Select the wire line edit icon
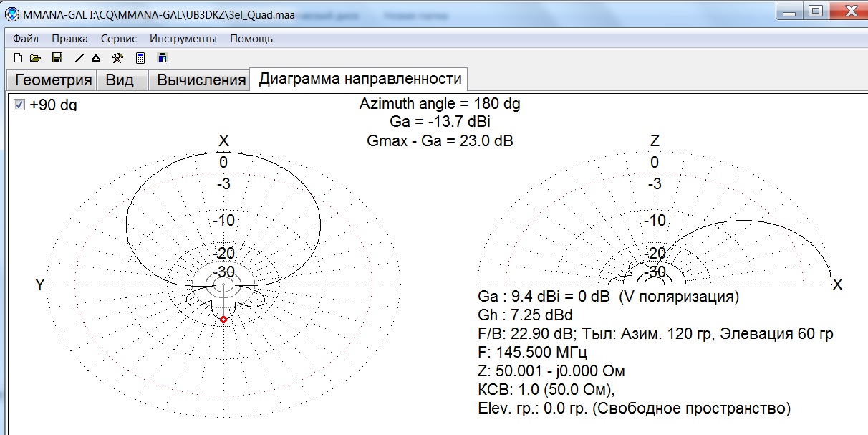 [79, 57]
